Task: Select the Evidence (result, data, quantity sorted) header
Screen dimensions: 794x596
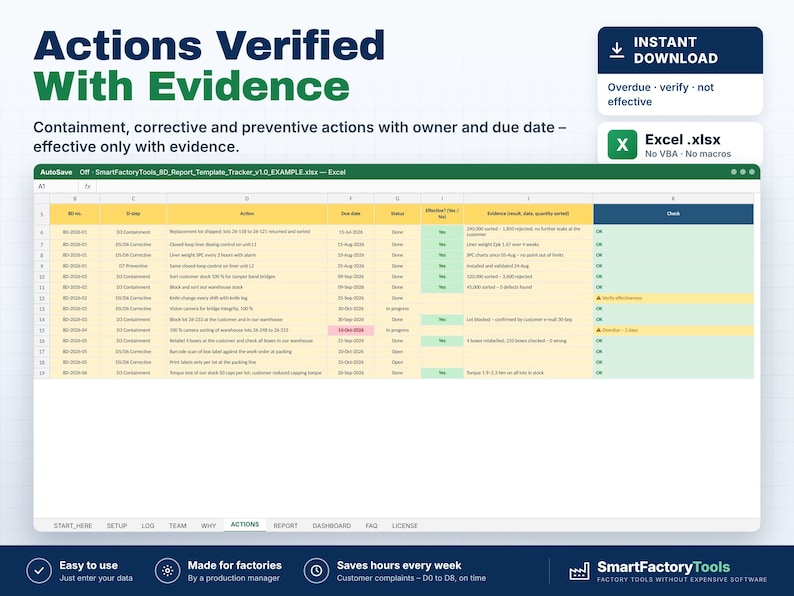Action: [528, 214]
